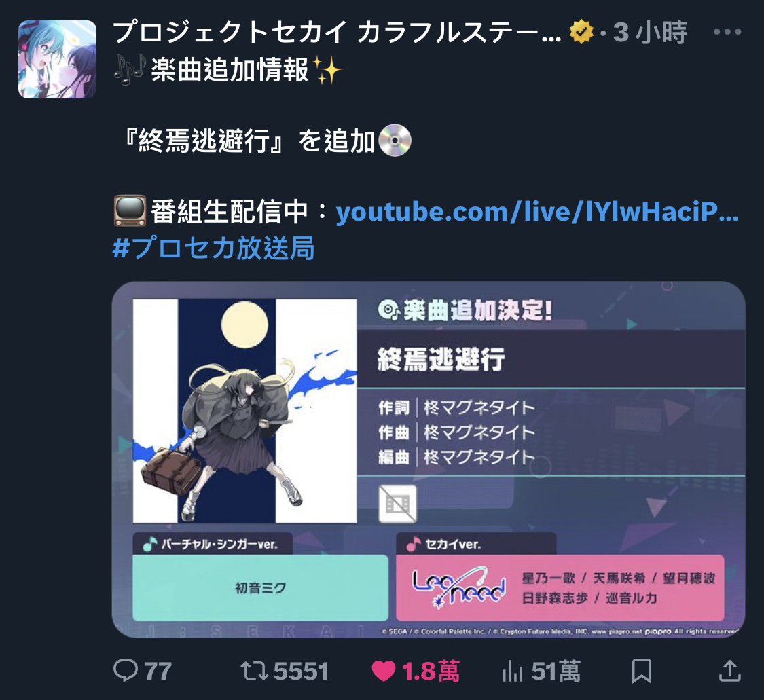Screen dimensions: 764x700
Task: Bookmark this post
Action: 641,671
